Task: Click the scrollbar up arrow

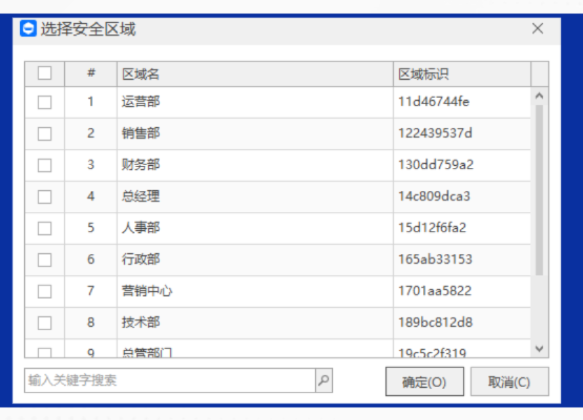Action: point(539,96)
